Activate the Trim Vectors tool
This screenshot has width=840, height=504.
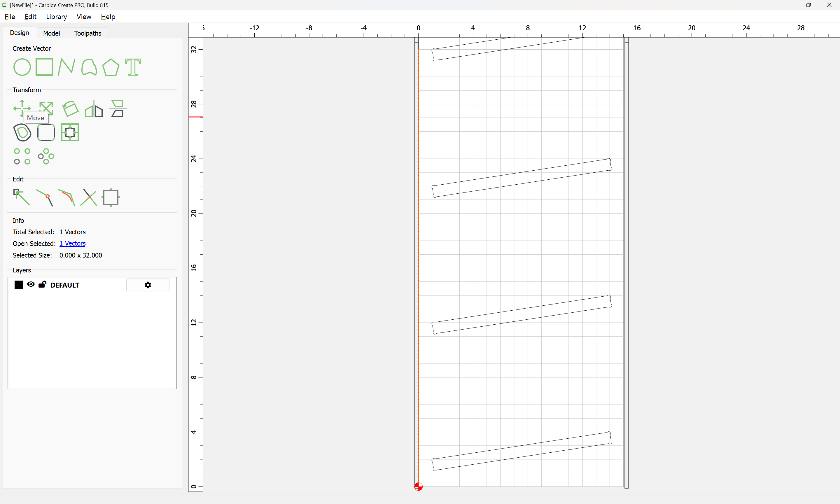[89, 198]
